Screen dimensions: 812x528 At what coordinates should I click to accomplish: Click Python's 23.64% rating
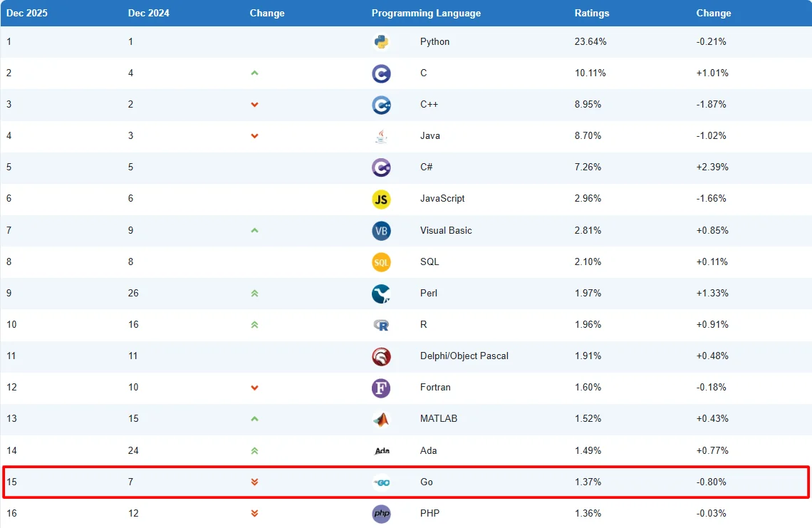click(x=590, y=41)
